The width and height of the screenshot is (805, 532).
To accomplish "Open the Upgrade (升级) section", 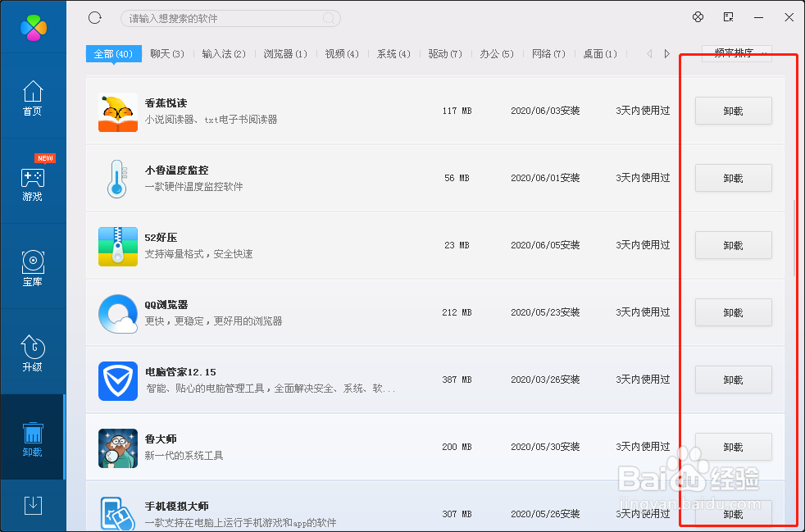I will pyautogui.click(x=33, y=353).
